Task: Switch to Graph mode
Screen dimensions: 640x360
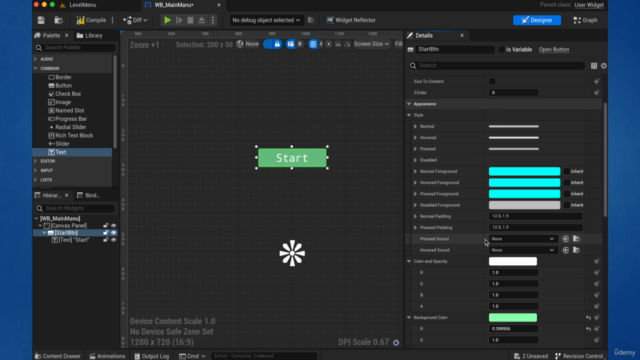Action: point(585,20)
